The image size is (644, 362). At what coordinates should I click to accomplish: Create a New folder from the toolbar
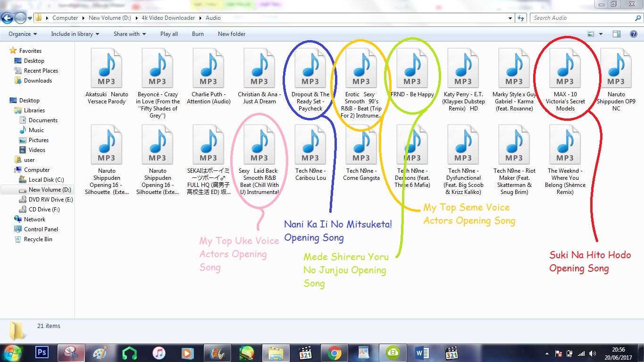232,34
